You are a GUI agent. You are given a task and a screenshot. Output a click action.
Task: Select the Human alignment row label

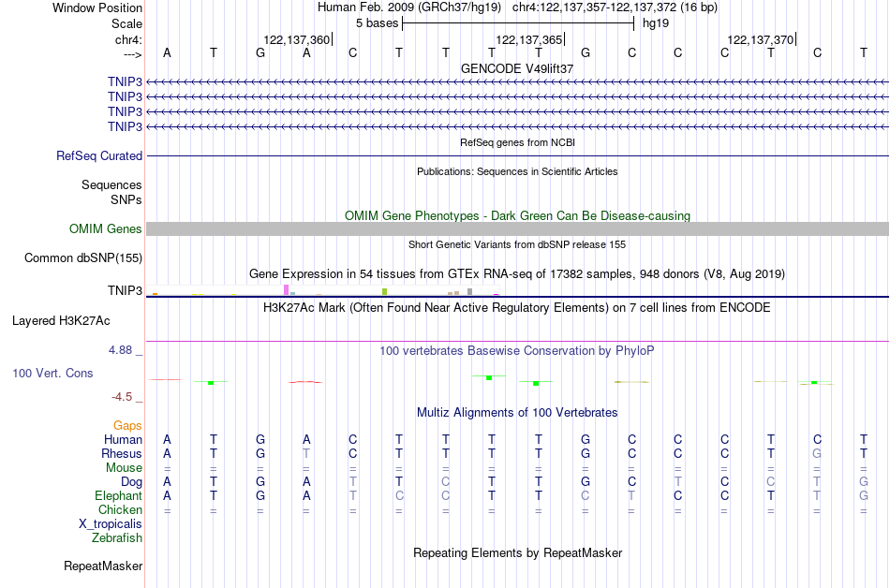(123, 439)
